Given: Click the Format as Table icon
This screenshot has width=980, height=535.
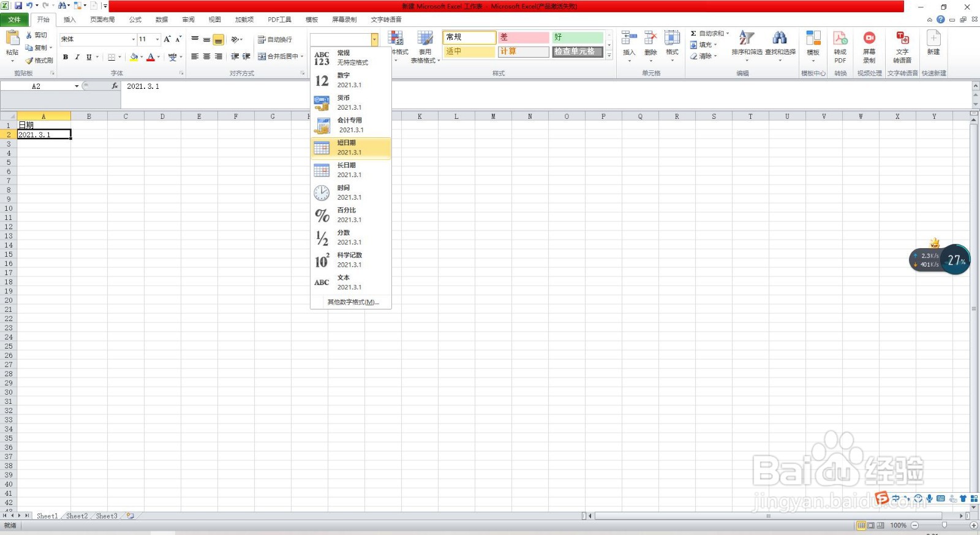Looking at the screenshot, I should (425, 39).
